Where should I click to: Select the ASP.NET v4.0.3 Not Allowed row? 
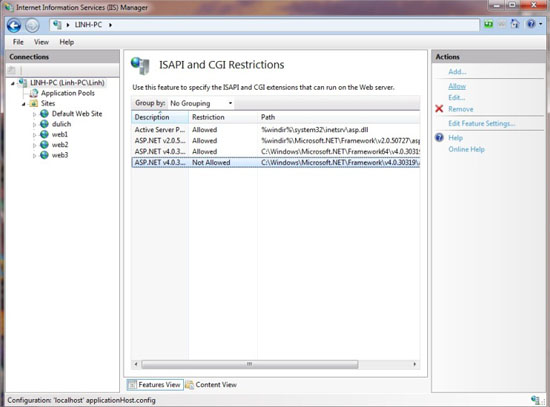(x=276, y=162)
